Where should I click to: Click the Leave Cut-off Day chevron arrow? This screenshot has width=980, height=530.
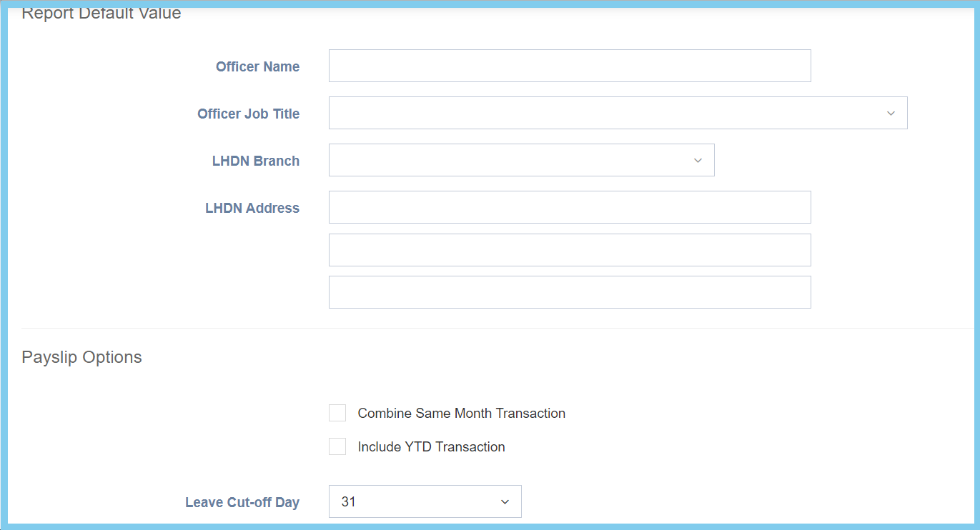click(505, 502)
